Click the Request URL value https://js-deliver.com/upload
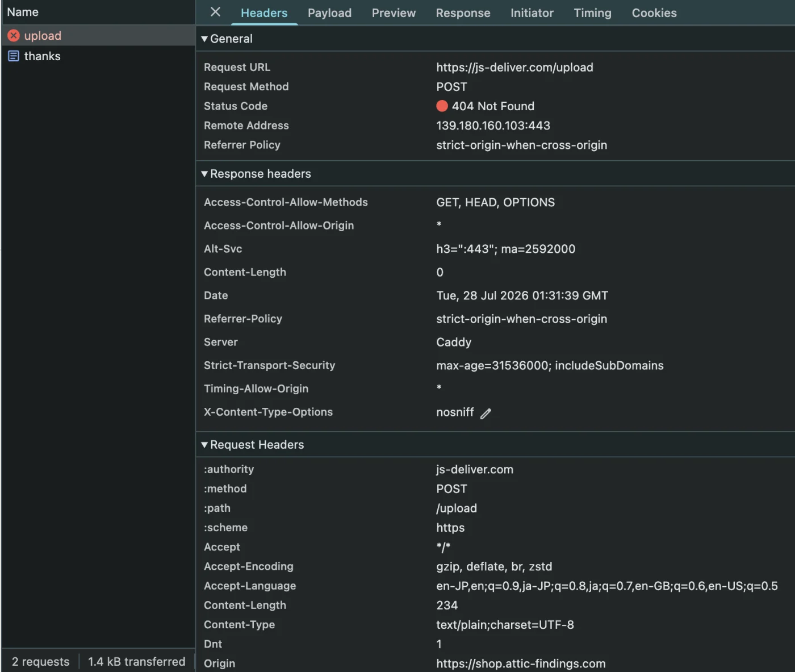This screenshot has height=672, width=795. tap(514, 68)
